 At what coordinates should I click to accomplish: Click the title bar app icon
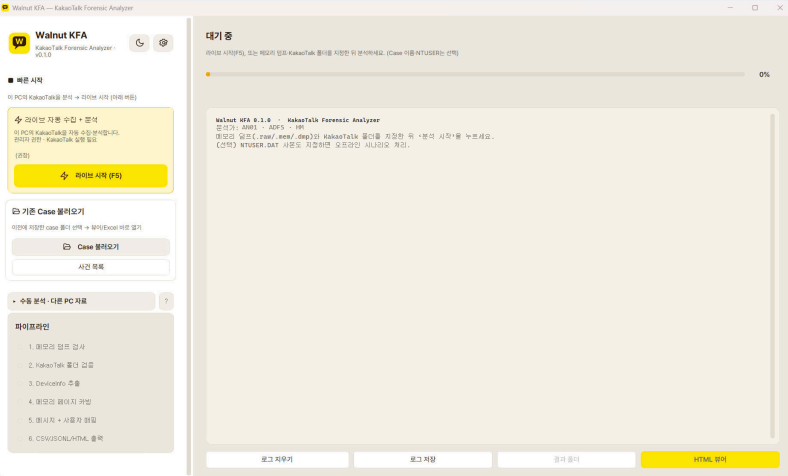point(6,8)
